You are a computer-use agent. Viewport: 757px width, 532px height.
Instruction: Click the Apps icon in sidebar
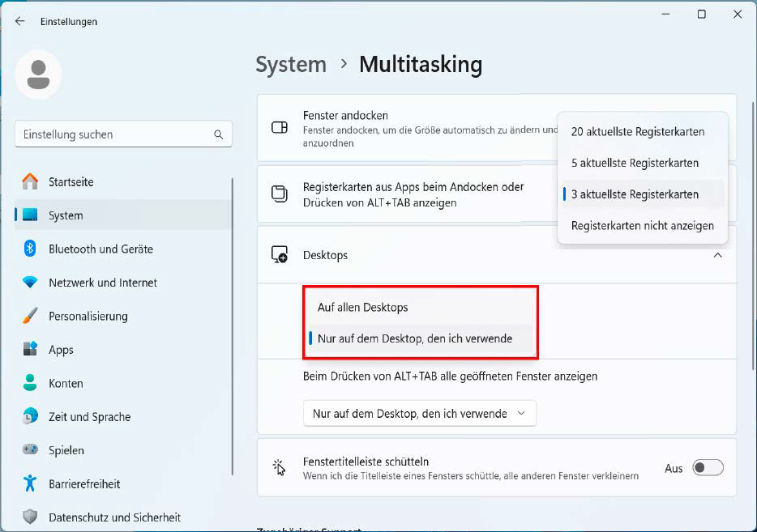pyautogui.click(x=30, y=349)
